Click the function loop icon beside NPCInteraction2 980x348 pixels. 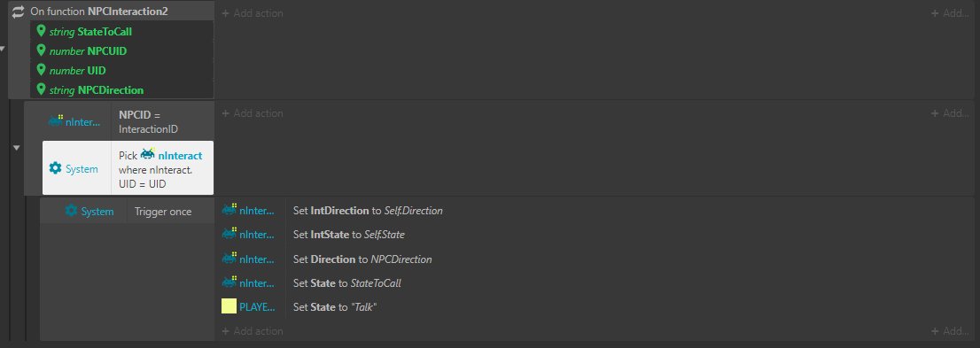pos(18,12)
